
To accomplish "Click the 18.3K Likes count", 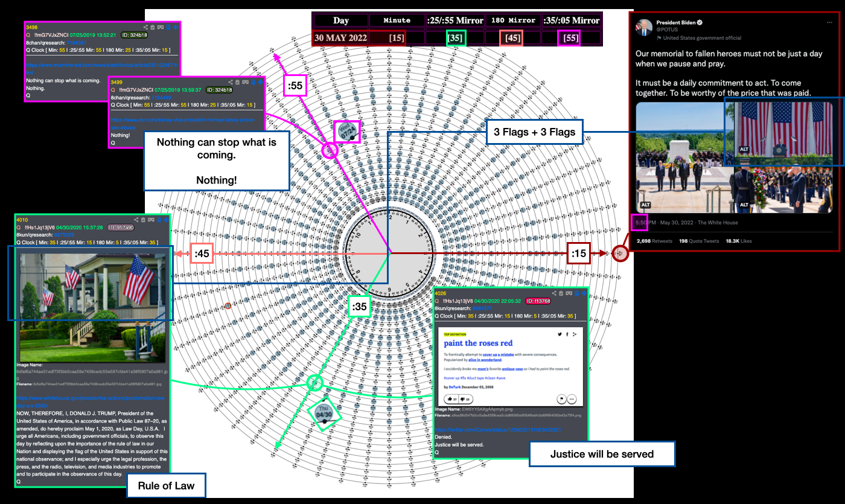I will click(x=739, y=241).
